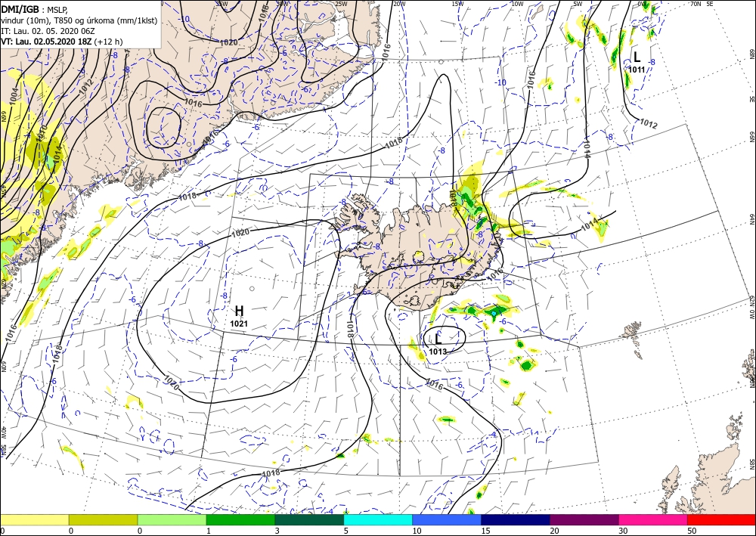The width and height of the screenshot is (756, 536).
Task: Pick the dark green legend swatch
Action: (x=309, y=519)
